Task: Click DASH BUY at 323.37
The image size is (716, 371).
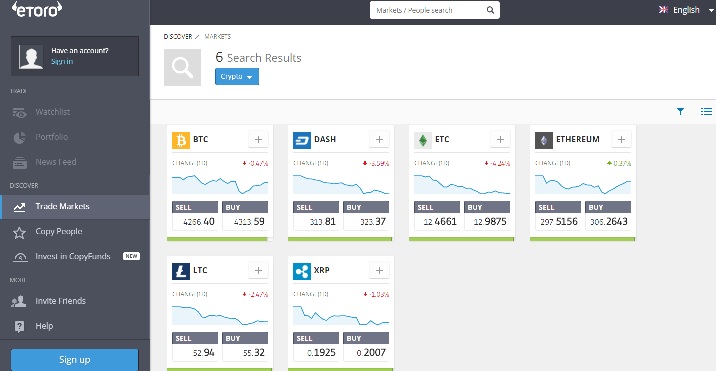Action: click(x=366, y=215)
